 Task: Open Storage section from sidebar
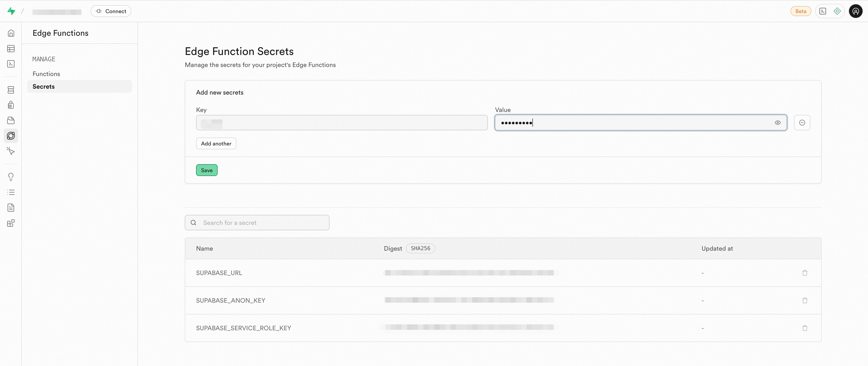tap(11, 120)
